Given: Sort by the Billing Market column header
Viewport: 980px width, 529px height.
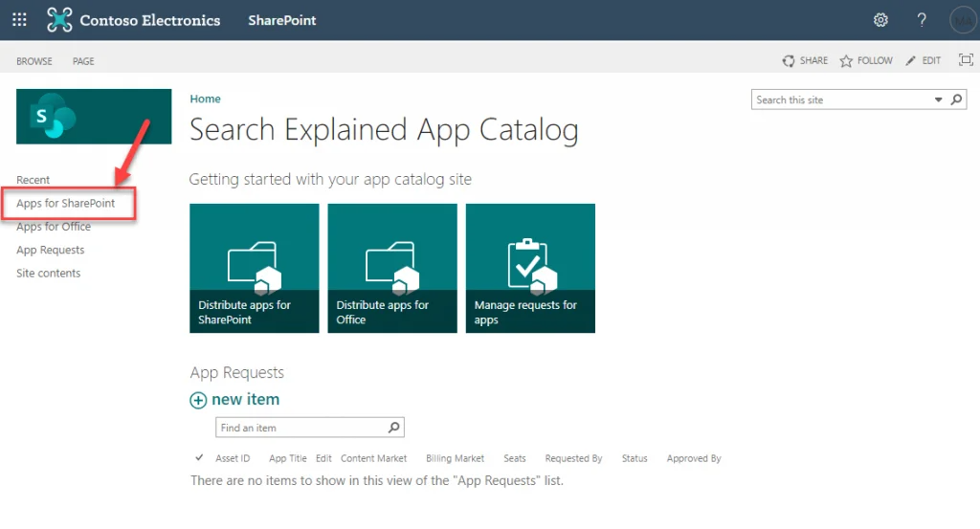Looking at the screenshot, I should pyautogui.click(x=455, y=458).
